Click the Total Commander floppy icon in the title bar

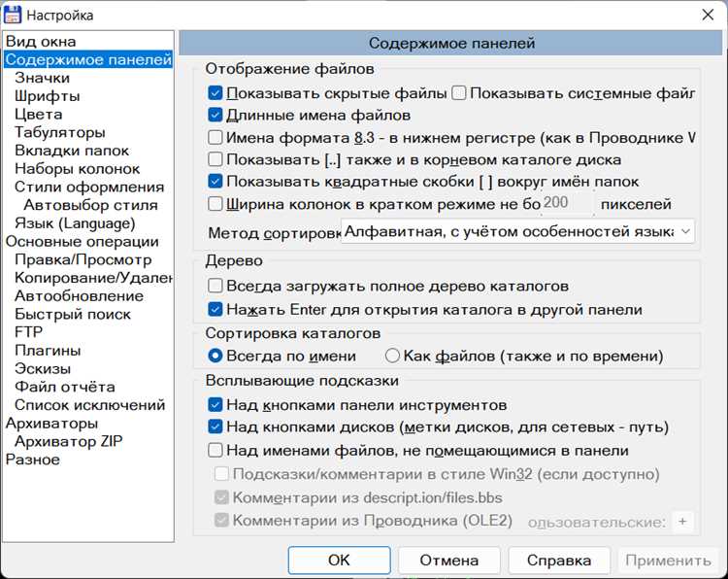12,15
